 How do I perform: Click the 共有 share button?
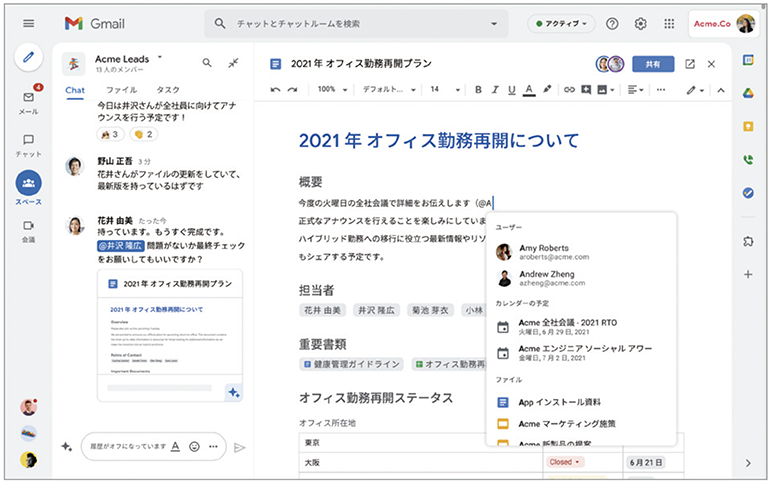click(x=653, y=64)
